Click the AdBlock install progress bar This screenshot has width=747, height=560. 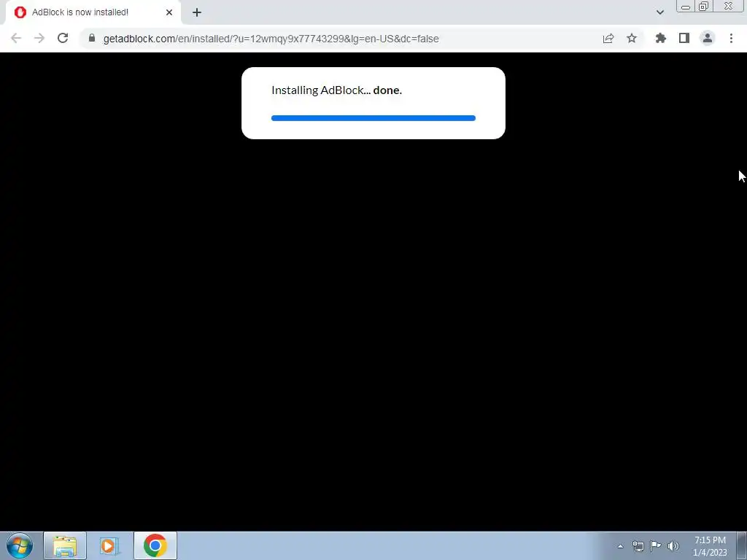pos(373,118)
